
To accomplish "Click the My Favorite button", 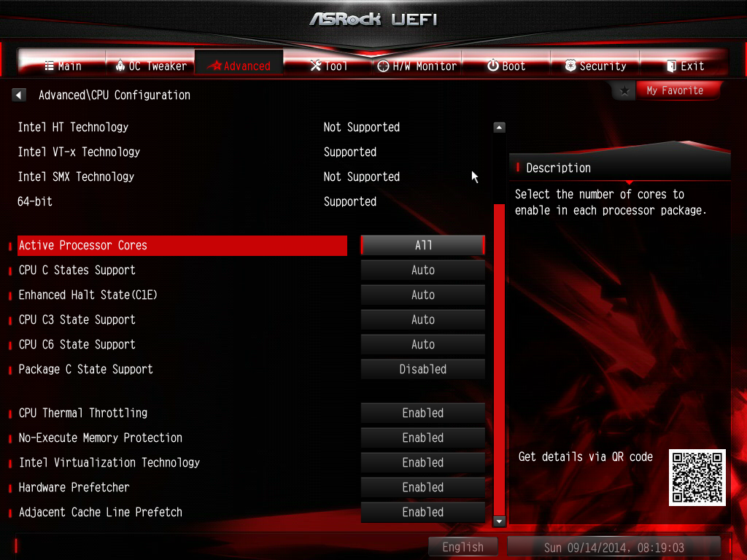I will coord(675,90).
